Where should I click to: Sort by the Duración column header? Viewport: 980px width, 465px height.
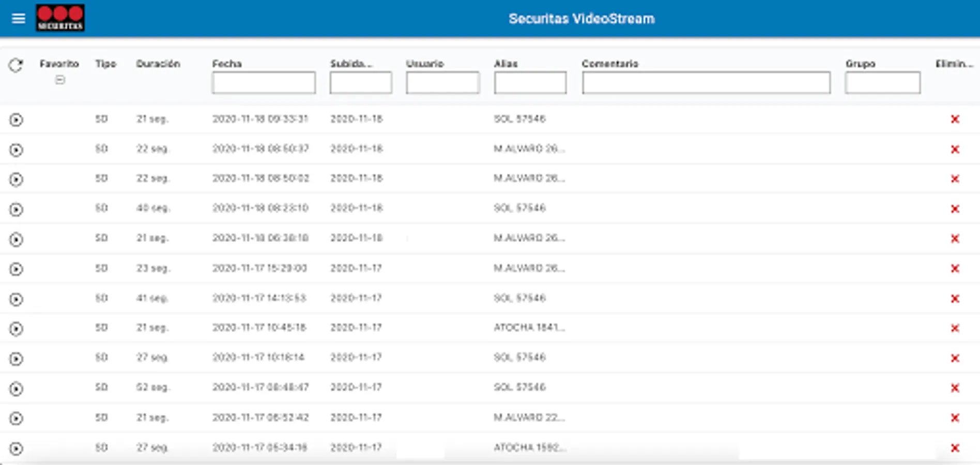[x=158, y=64]
